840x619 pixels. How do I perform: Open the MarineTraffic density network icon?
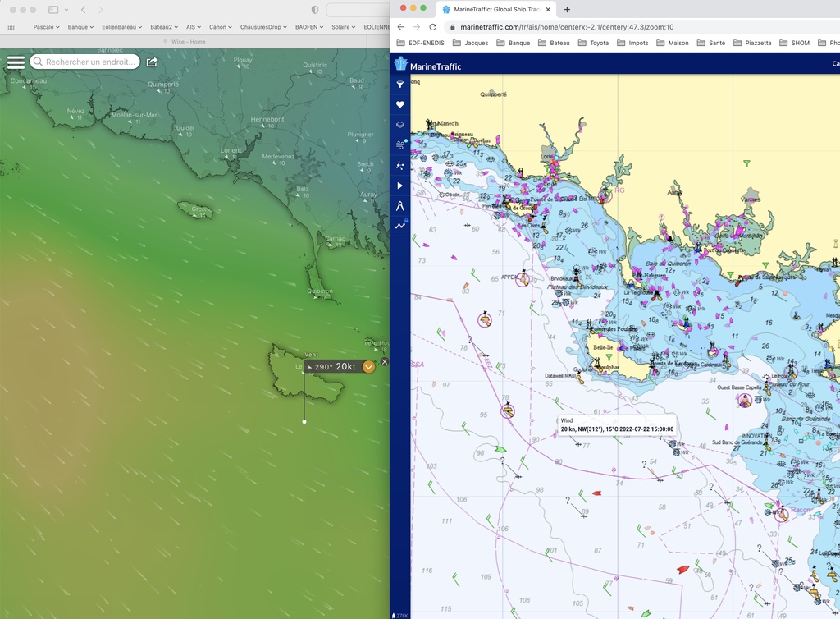399,165
